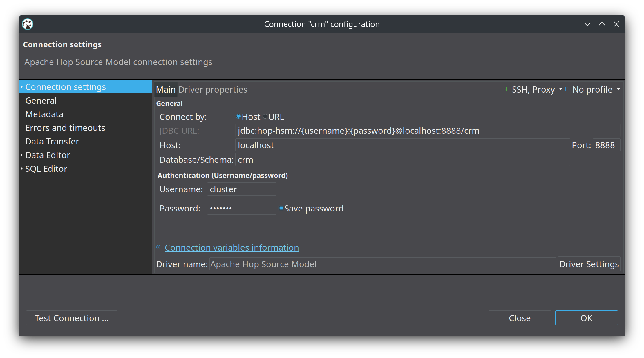
Task: Switch to the Driver properties tab
Action: click(213, 90)
